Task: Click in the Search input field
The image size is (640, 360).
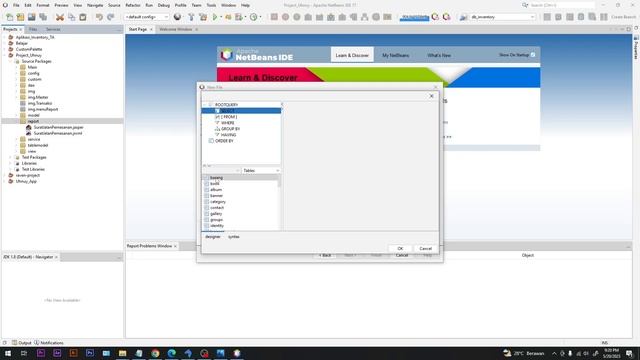Action: 562,5
